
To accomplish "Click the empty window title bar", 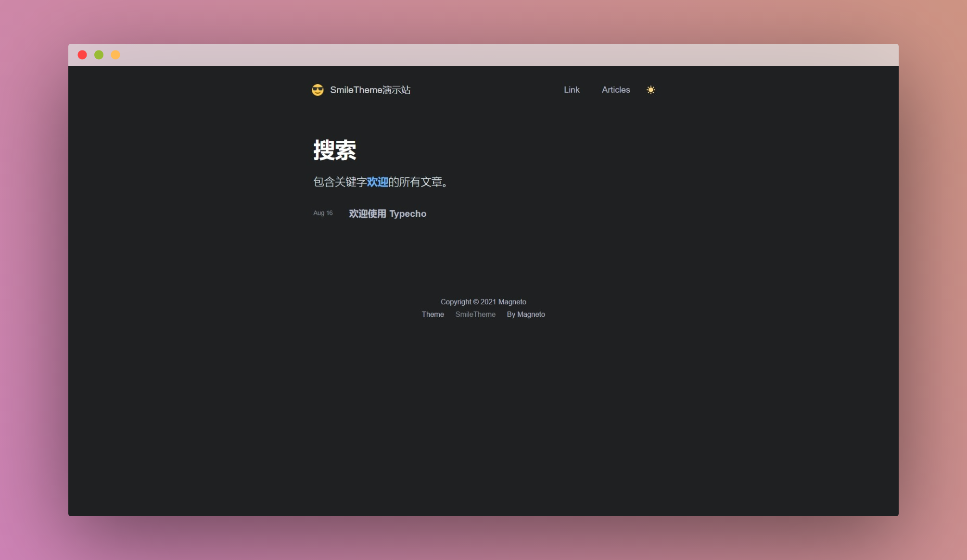I will coord(481,55).
